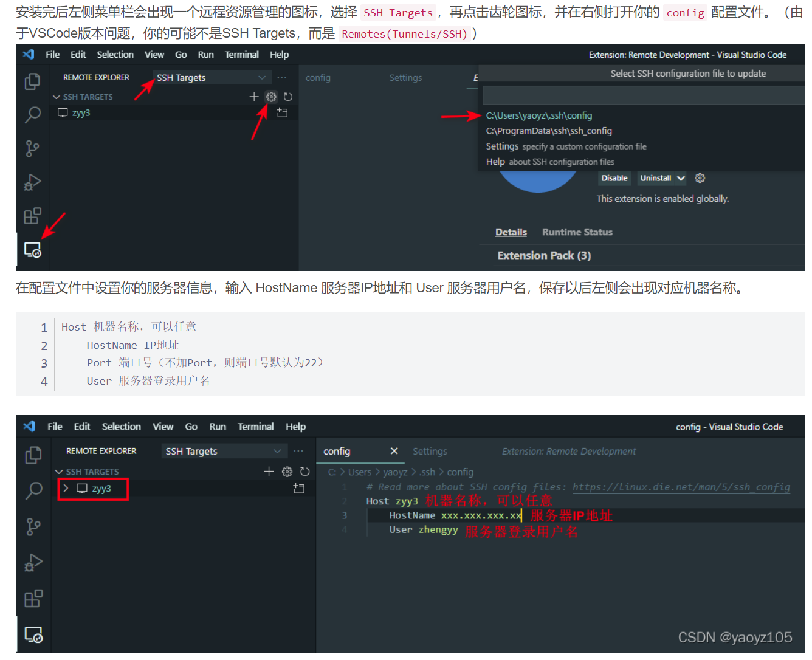Open Source Control icon in upper VS Code window
The image size is (812, 660).
coord(32,148)
